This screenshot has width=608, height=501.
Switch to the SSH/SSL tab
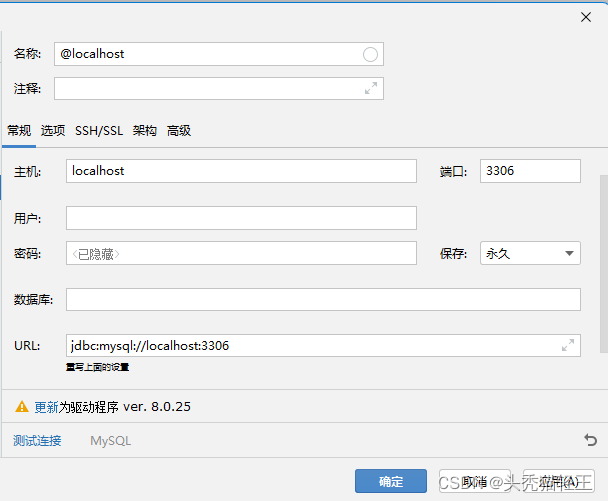pos(99,131)
